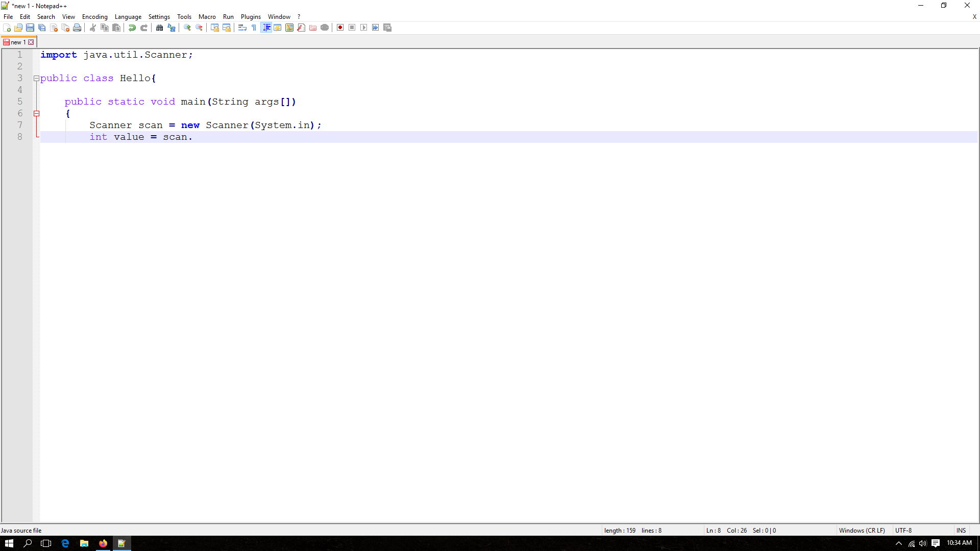Toggle synchronized horizontal scrolling
The width and height of the screenshot is (980, 551).
tap(227, 28)
